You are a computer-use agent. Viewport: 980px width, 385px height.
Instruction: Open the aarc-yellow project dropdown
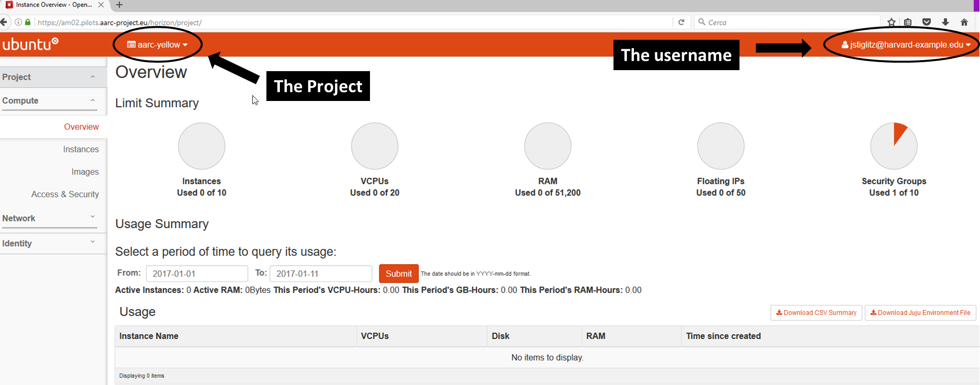click(157, 45)
